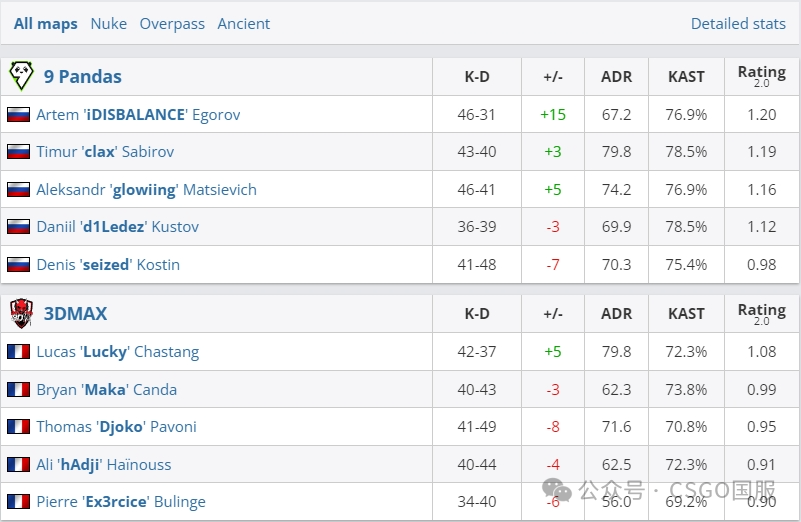Click the 9 Pandas team logo
This screenshot has width=801, height=522.
pyautogui.click(x=21, y=76)
